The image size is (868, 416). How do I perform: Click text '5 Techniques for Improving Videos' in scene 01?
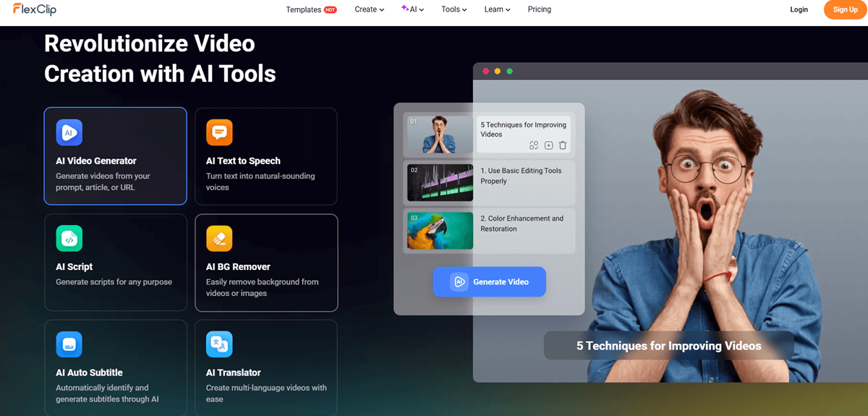524,130
